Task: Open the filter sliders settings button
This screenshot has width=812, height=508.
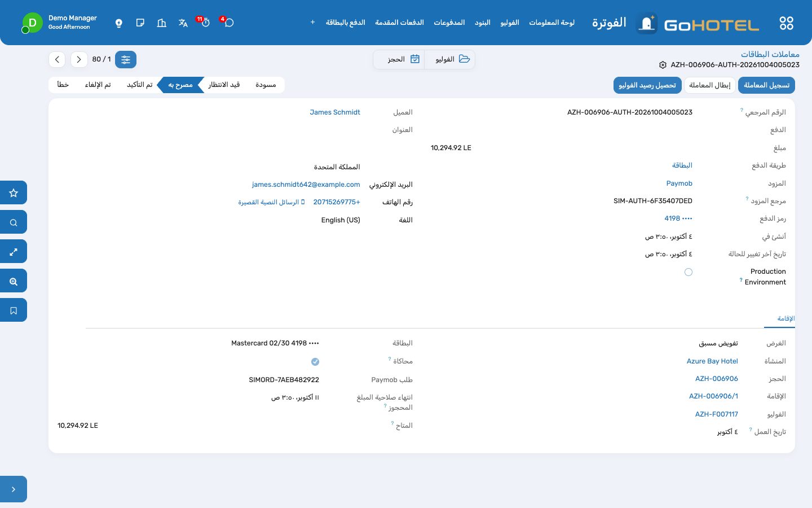Action: coord(126,59)
